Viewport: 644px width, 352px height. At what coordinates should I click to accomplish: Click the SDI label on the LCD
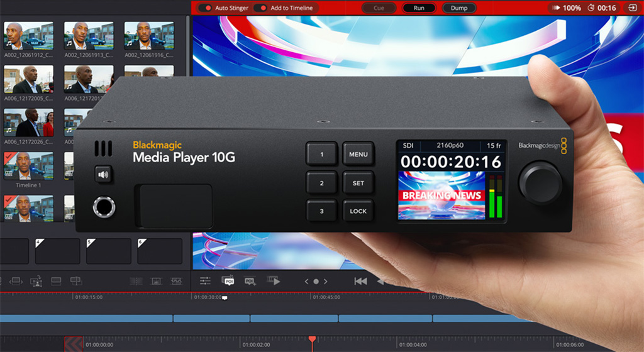tap(408, 145)
